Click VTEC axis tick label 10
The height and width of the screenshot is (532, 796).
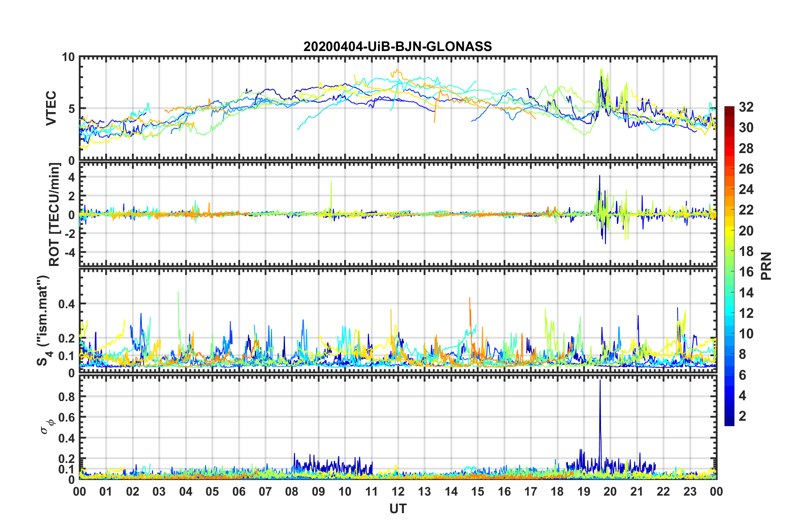point(68,57)
